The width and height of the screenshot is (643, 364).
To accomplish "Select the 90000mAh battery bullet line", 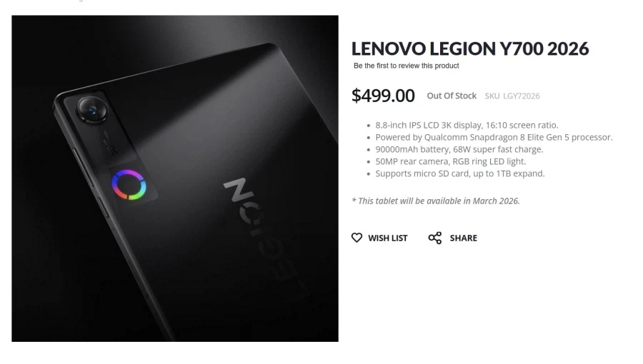I will (459, 149).
